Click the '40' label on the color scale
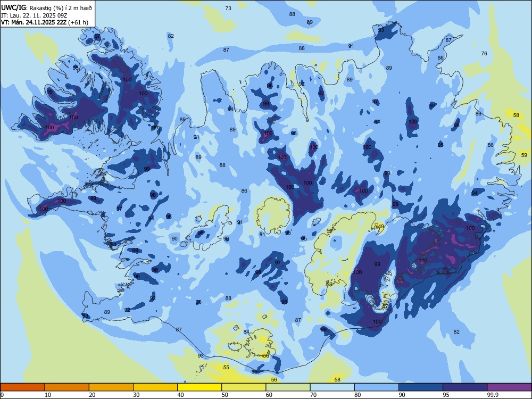532x399 pixels. point(180,395)
